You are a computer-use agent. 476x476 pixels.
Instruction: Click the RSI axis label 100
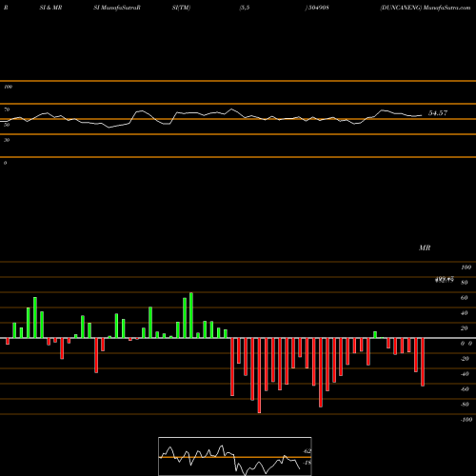pos(8,87)
